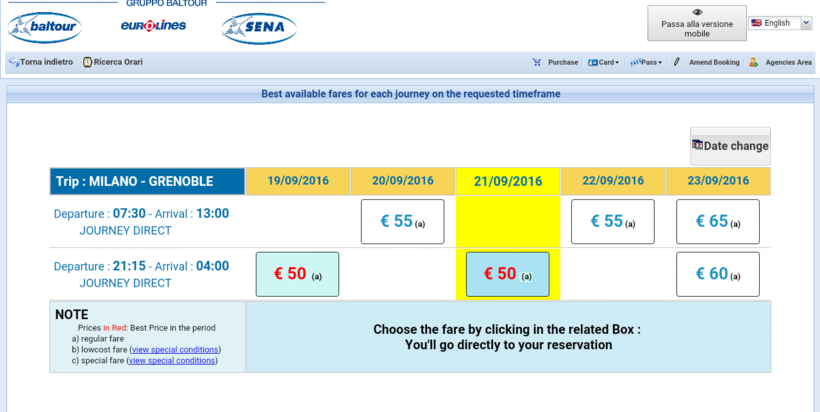Image resolution: width=820 pixels, height=412 pixels.
Task: Open lowcost fare special conditions link
Action: pos(174,349)
